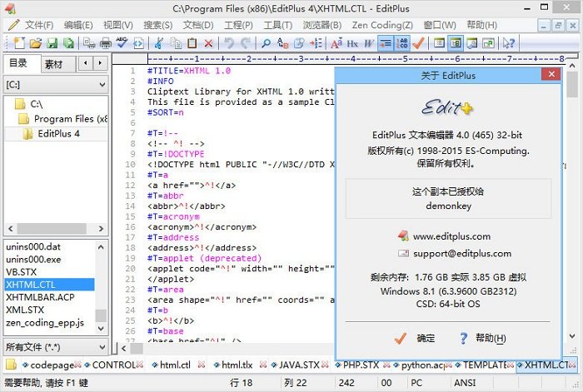Open the www.editplus.com link

click(451, 236)
